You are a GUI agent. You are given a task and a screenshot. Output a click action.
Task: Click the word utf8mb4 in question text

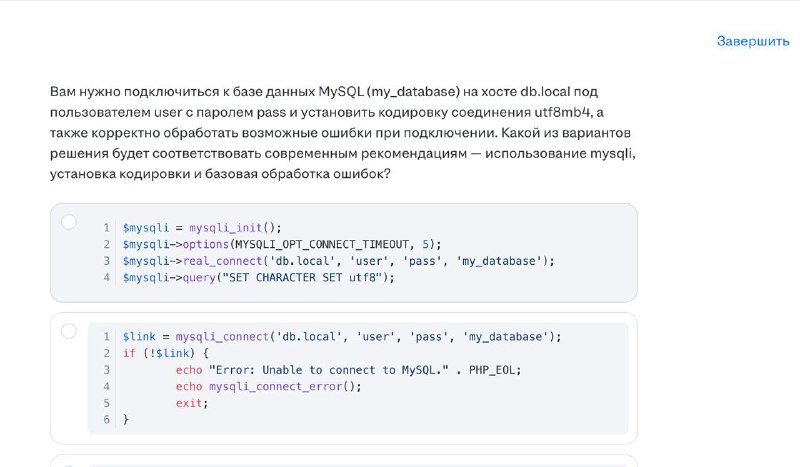[x=562, y=112]
